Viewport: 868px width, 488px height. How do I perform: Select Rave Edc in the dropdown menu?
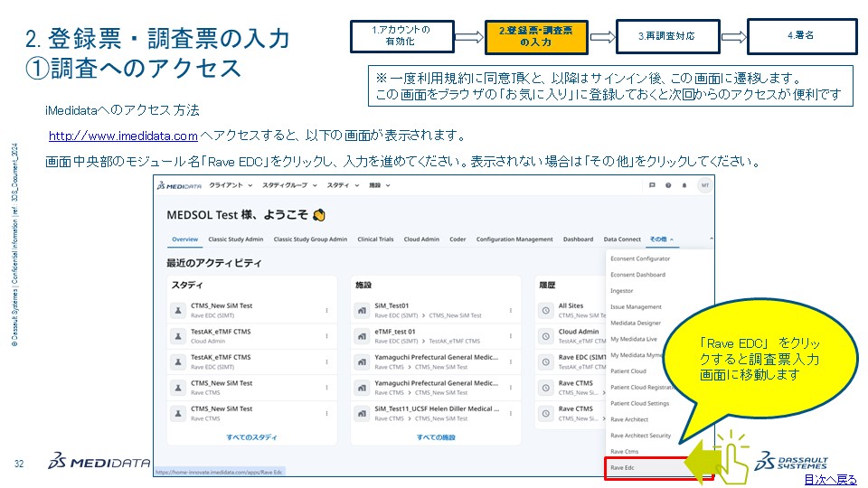tap(622, 467)
